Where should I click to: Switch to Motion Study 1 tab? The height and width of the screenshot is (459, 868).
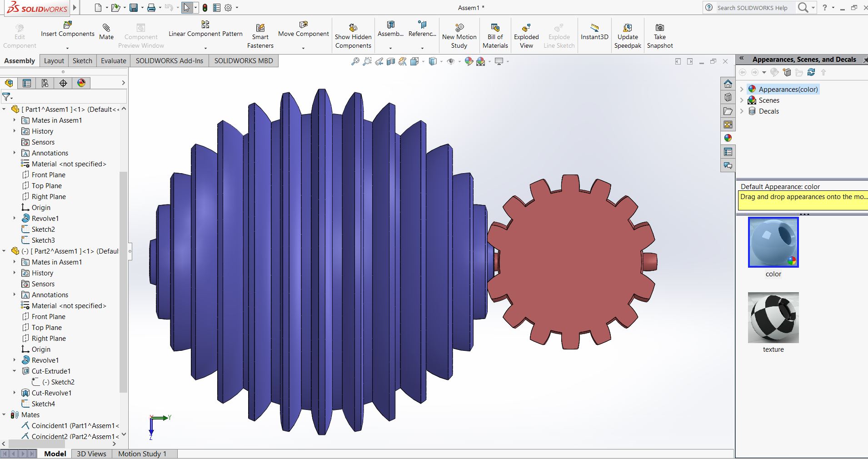point(142,454)
